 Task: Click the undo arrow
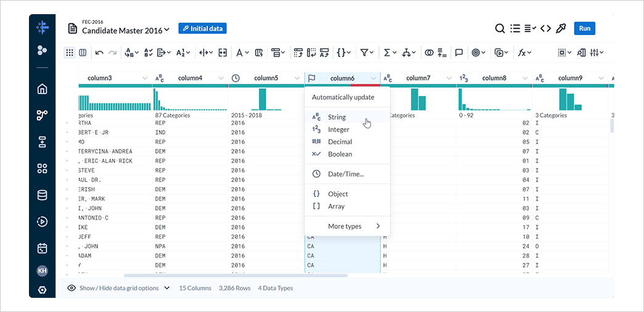pos(99,52)
